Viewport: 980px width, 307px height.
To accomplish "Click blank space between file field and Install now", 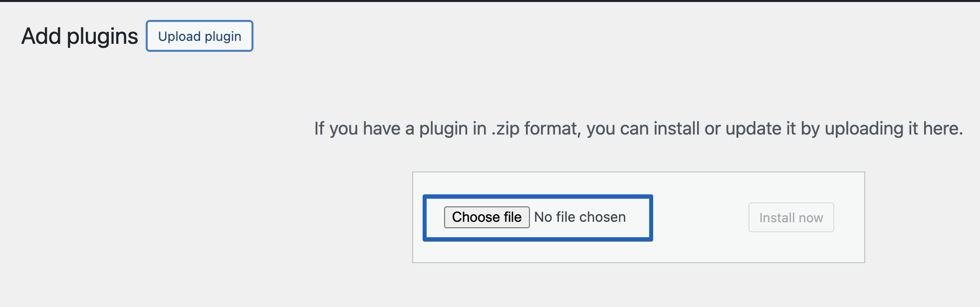I will 701,218.
